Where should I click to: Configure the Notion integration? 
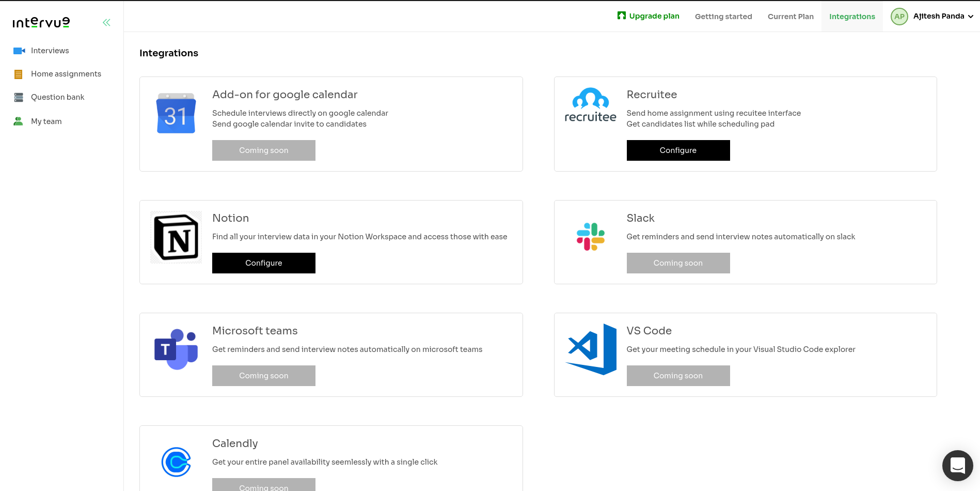[x=264, y=263]
